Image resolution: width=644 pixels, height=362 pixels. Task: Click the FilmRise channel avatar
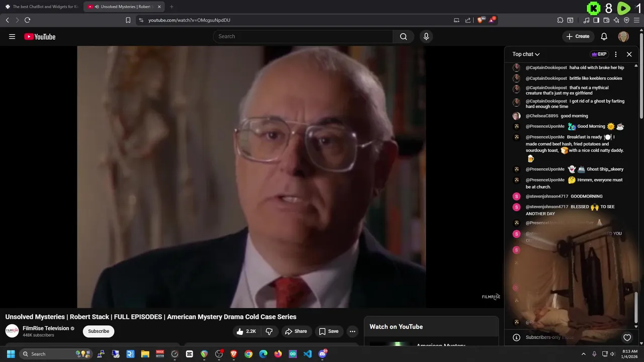click(12, 331)
